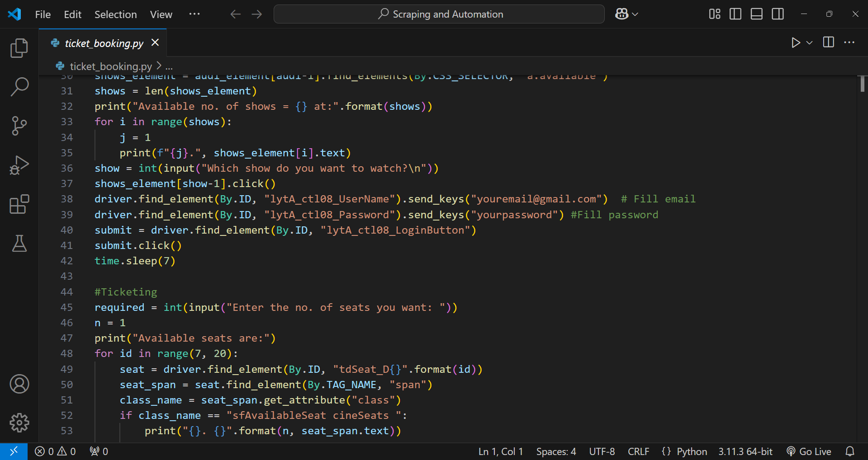Open the Selection menu
Image resolution: width=868 pixels, height=460 pixels.
click(115, 14)
